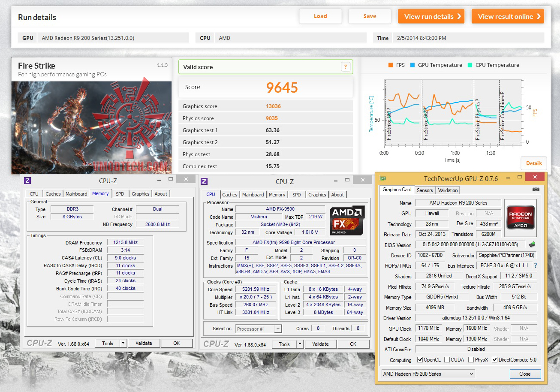This screenshot has height=392, width=560.
Task: Click the Load button in Run details
Action: (320, 16)
